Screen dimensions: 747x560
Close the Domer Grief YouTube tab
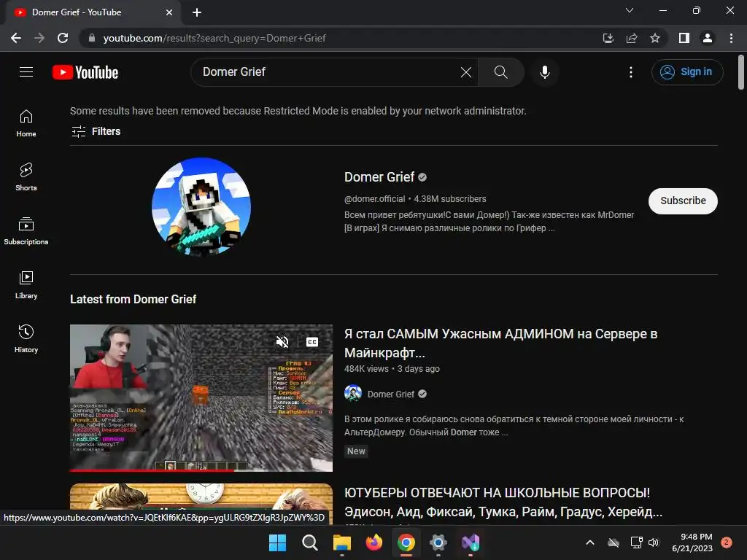click(169, 12)
